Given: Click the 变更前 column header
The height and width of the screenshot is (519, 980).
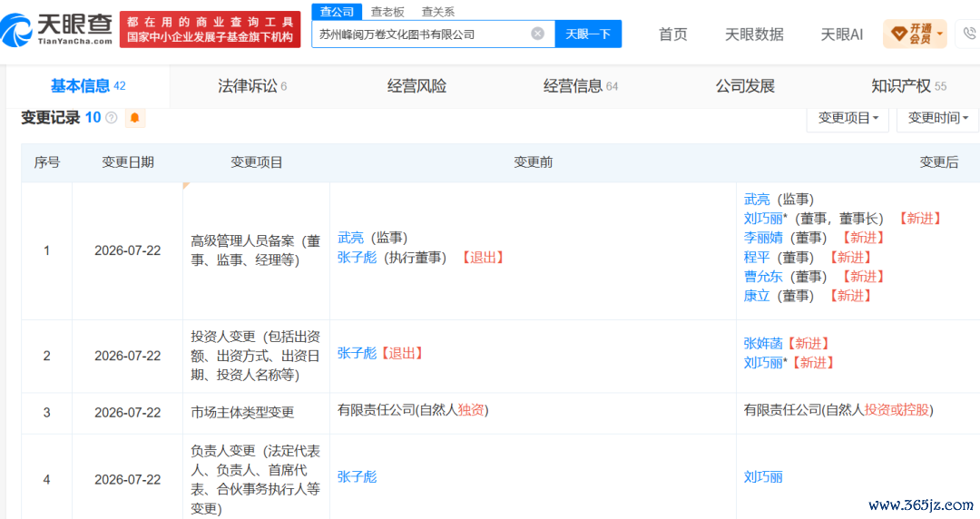Looking at the screenshot, I should pos(534,162).
